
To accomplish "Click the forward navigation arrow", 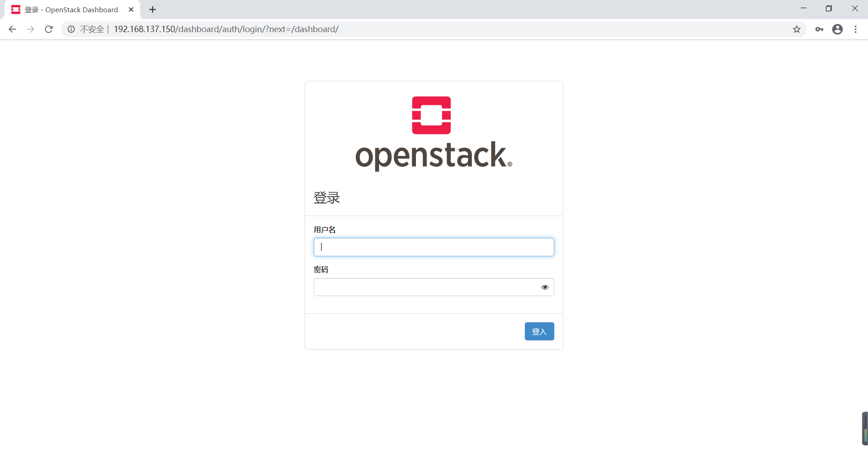I will 30,29.
